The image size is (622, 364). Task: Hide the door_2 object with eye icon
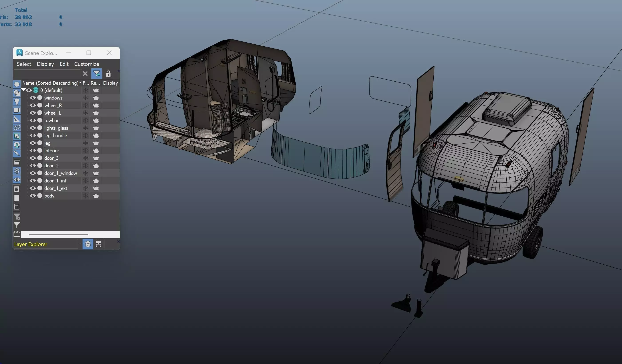point(33,166)
